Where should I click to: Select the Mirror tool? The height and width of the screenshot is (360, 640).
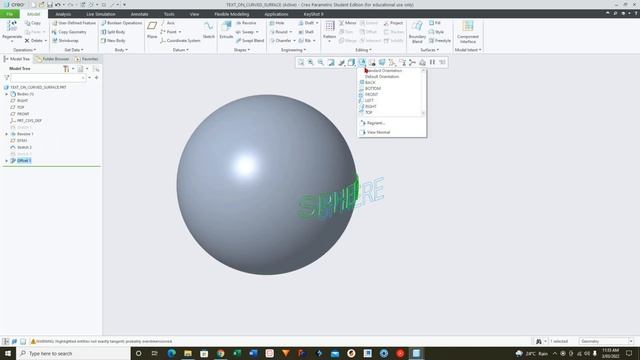click(348, 23)
